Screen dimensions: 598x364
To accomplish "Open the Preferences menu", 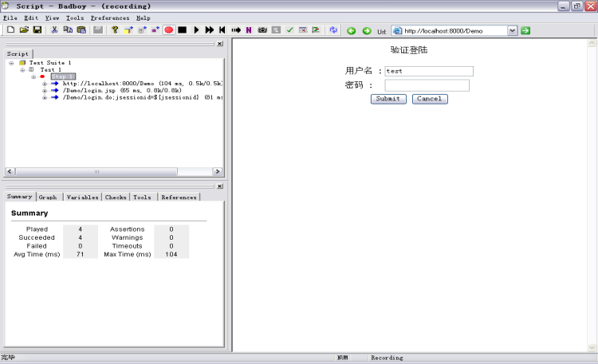I will pyautogui.click(x=110, y=18).
